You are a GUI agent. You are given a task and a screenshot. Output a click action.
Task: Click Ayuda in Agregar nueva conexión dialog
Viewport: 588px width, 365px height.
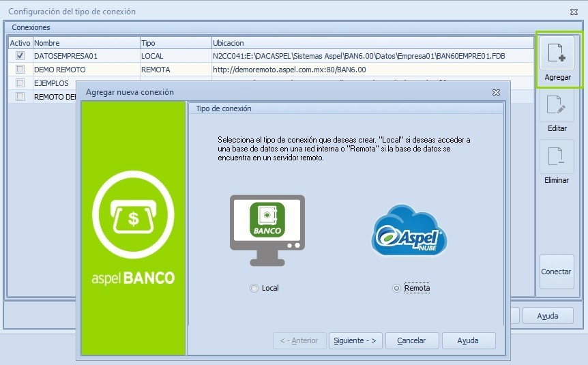coord(469,340)
